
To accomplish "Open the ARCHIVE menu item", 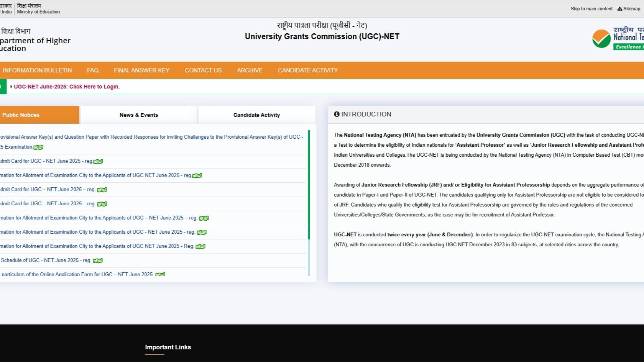I will [250, 70].
